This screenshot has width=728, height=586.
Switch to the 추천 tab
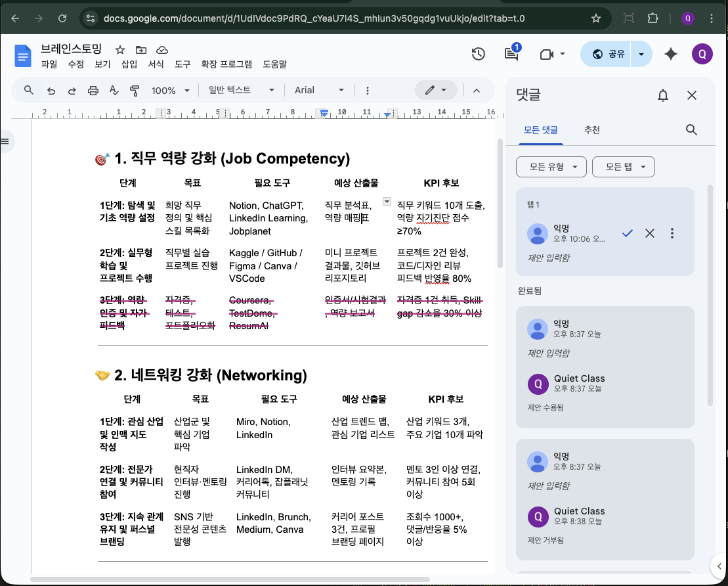click(591, 130)
